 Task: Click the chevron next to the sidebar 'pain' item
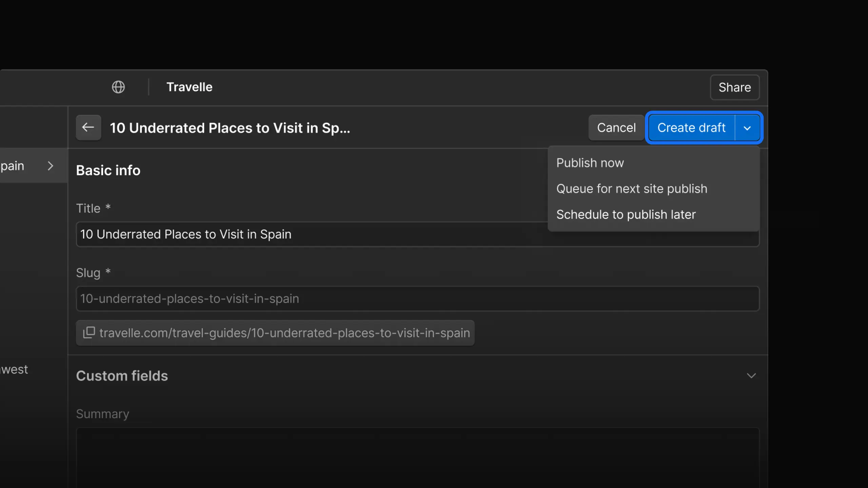(51, 166)
